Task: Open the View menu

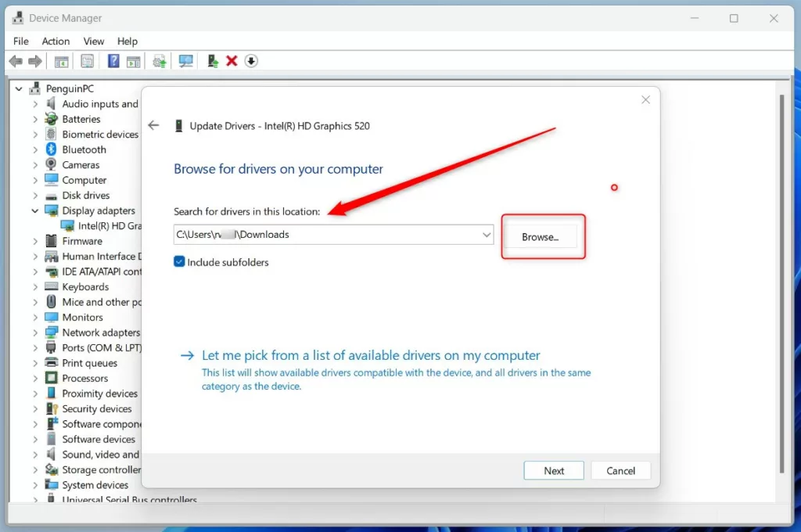Action: pyautogui.click(x=94, y=41)
